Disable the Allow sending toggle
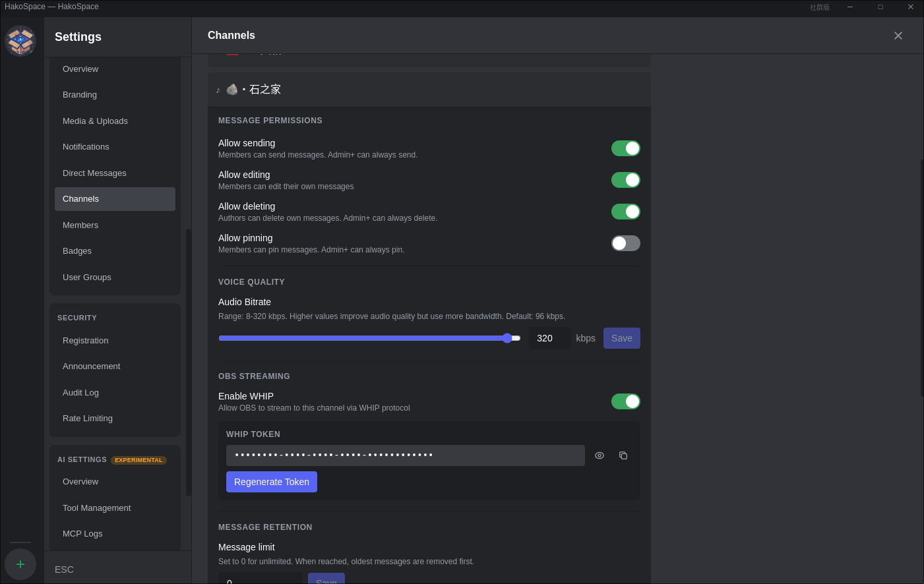Screen dimensions: 924x584 (625, 148)
